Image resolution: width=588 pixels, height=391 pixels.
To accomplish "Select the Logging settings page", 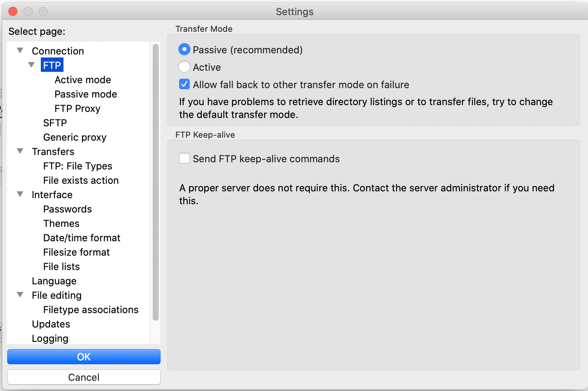I will pos(50,338).
